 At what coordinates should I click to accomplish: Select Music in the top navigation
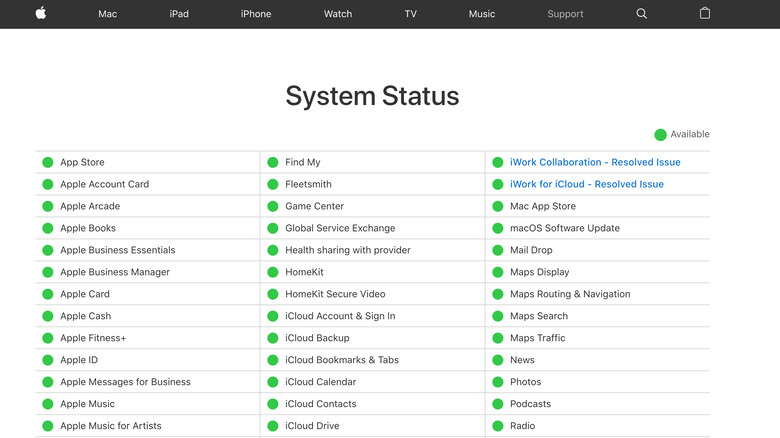coord(482,14)
